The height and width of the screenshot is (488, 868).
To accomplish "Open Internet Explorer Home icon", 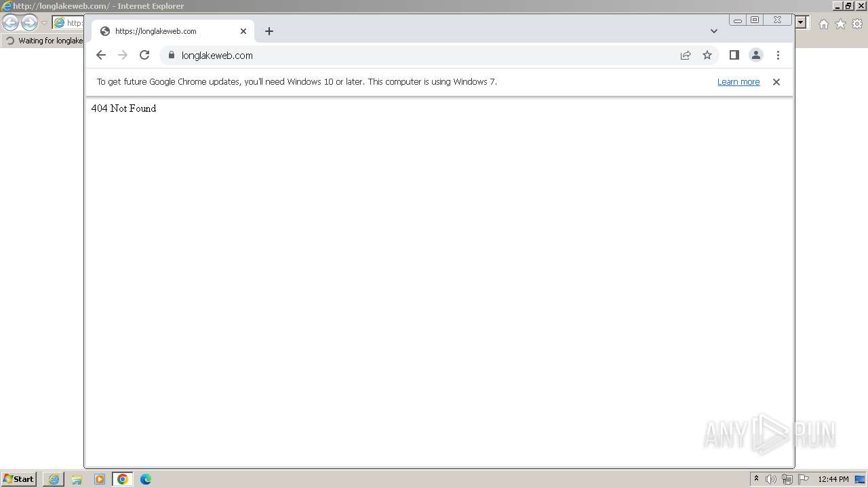I will (823, 24).
